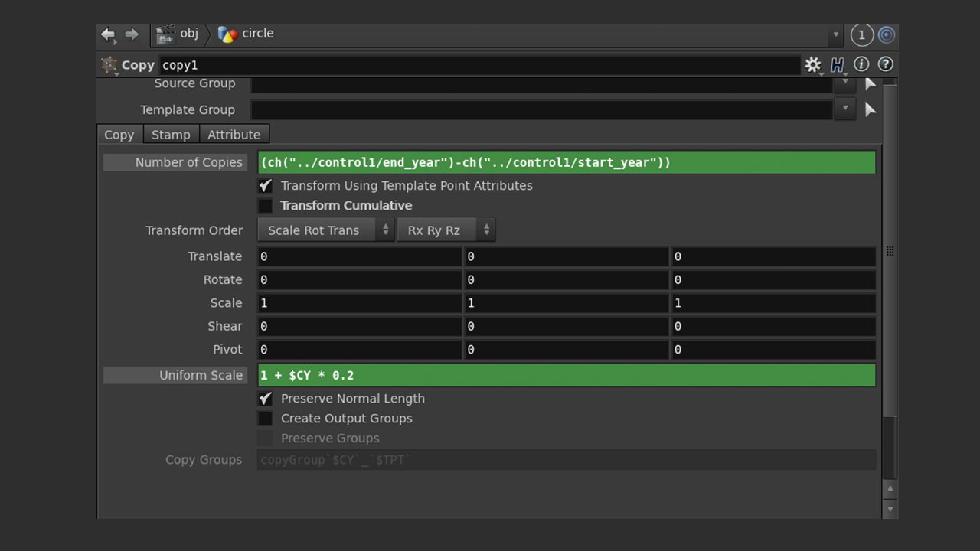Enable Create Output Groups checkbox
Viewport: 980px width, 551px height.
(265, 419)
